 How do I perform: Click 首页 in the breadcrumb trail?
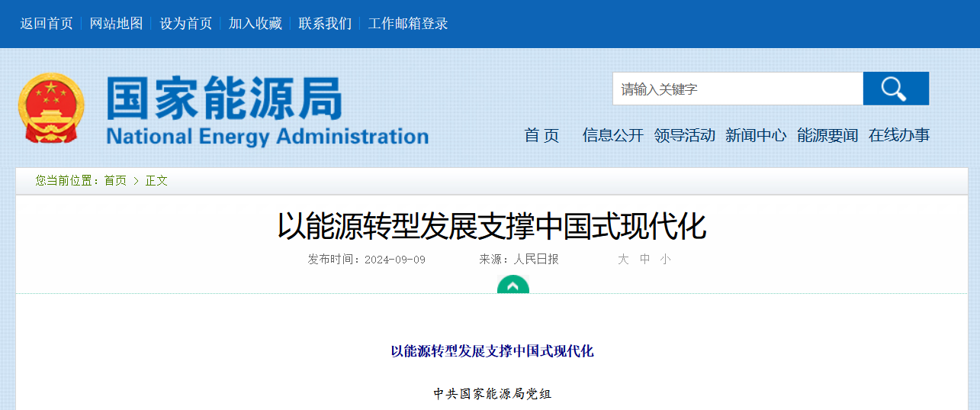[115, 181]
